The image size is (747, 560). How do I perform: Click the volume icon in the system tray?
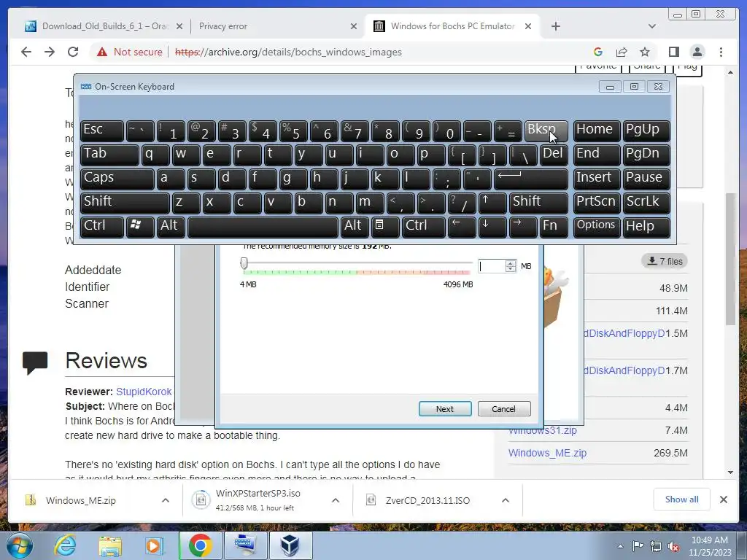(673, 546)
